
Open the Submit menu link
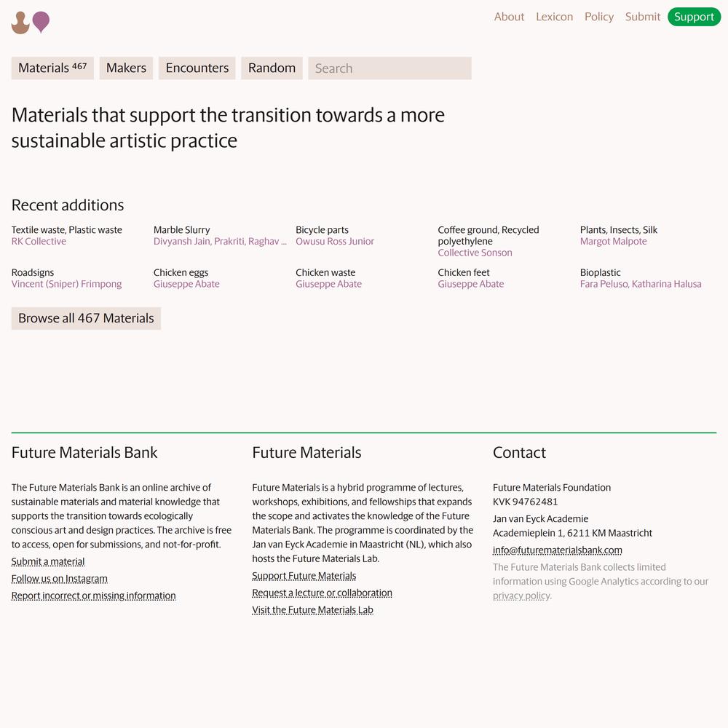(643, 17)
